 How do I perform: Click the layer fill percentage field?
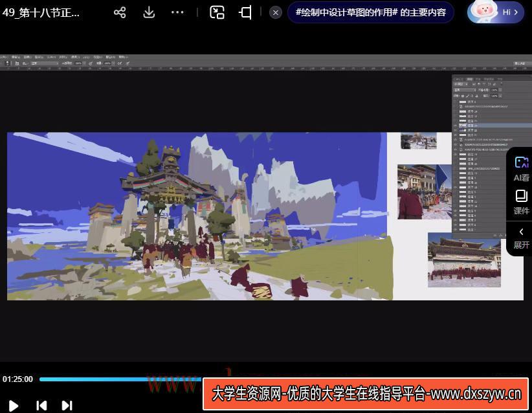pyautogui.click(x=494, y=96)
